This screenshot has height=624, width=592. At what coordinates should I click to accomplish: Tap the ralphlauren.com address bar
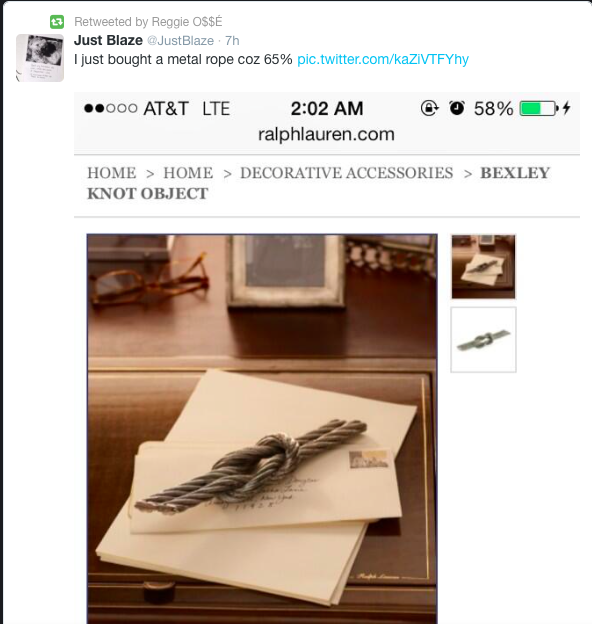click(x=326, y=134)
